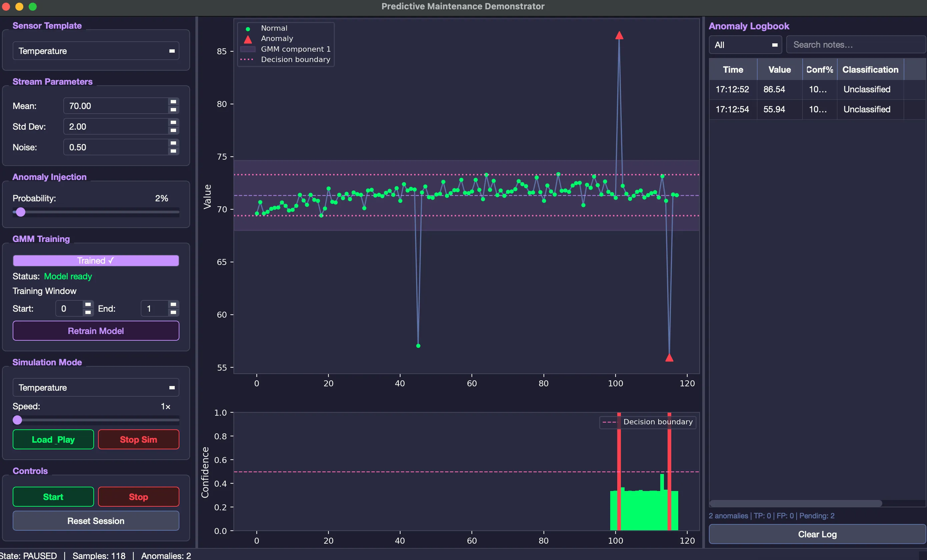Click the anomalies TP FP Pending summary
This screenshot has width=927, height=560.
pyautogui.click(x=771, y=516)
